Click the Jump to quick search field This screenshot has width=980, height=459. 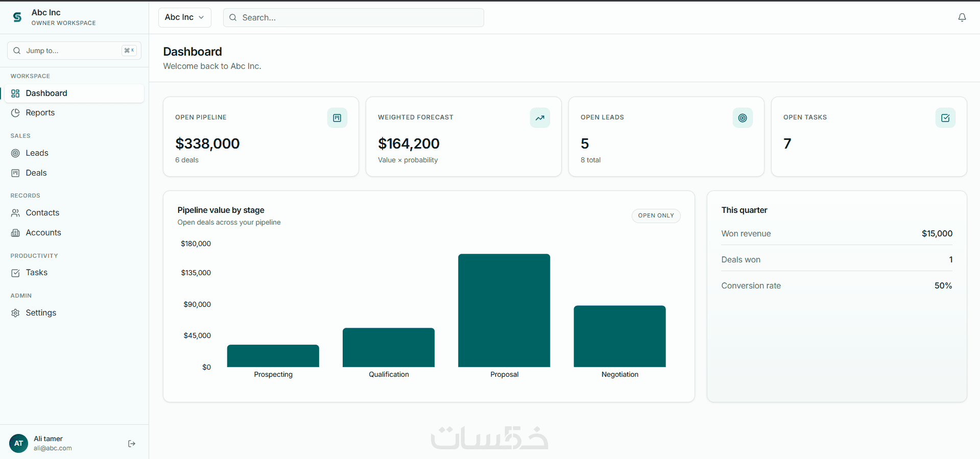[75, 51]
